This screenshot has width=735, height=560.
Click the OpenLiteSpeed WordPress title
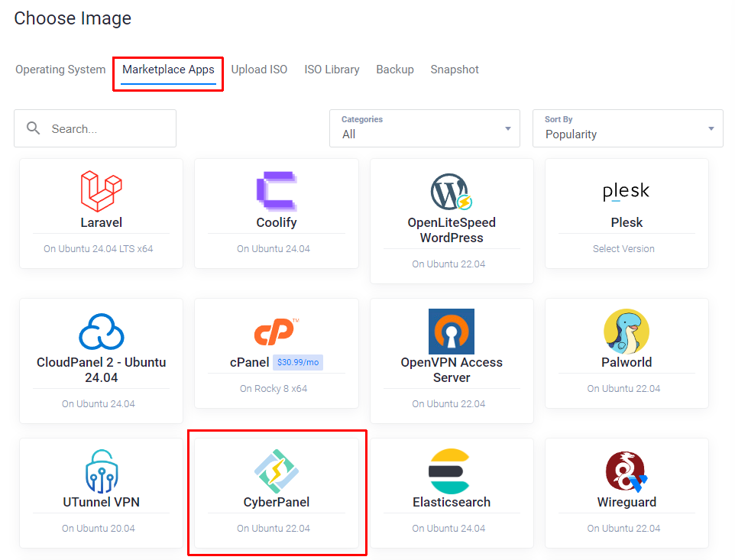coord(452,230)
